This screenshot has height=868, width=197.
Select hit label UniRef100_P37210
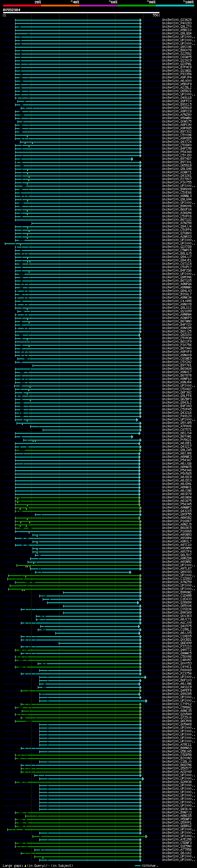click(177, 646)
